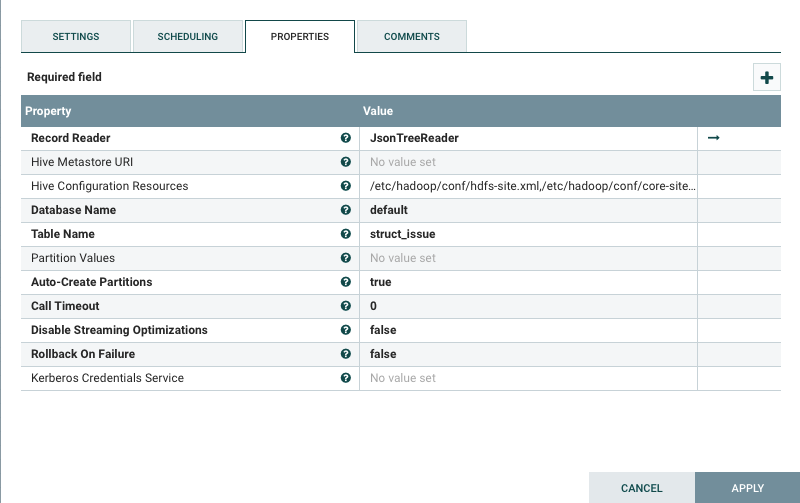The image size is (800, 503).
Task: Click the add property plus icon
Action: point(766,78)
